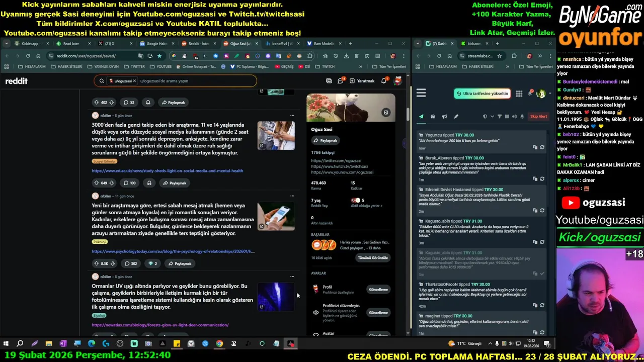The image size is (644, 362).
Task: Open the twitch.tv/twitchsasi profile link
Action: click(339, 166)
